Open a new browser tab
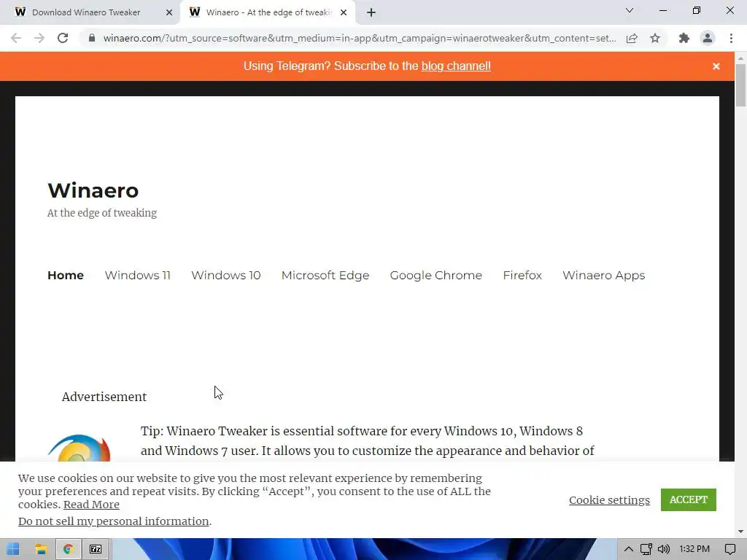Screen dimensions: 747x560 (371, 12)
